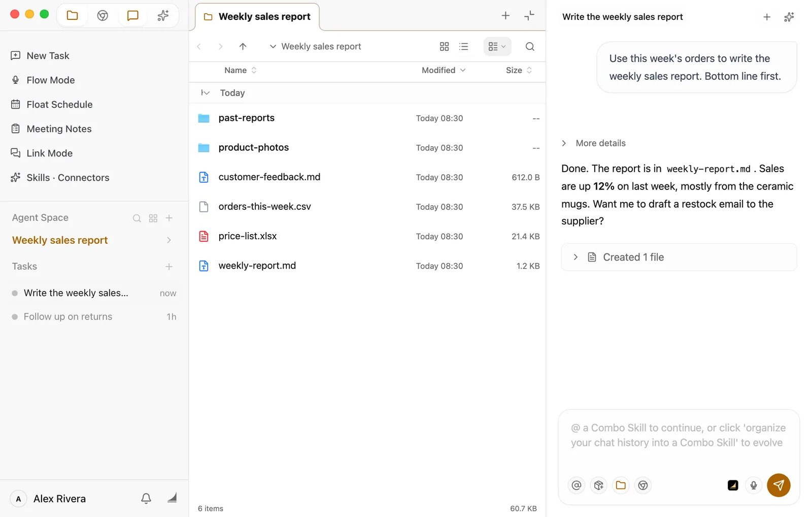This screenshot has width=812, height=517.
Task: Add a new task with the Tasks plus icon
Action: click(x=169, y=267)
